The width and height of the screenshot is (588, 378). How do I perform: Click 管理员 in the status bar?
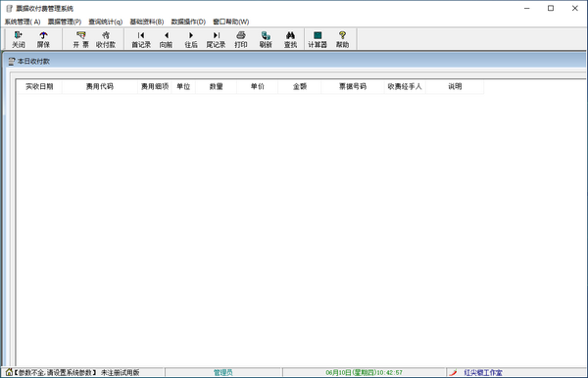click(x=223, y=372)
